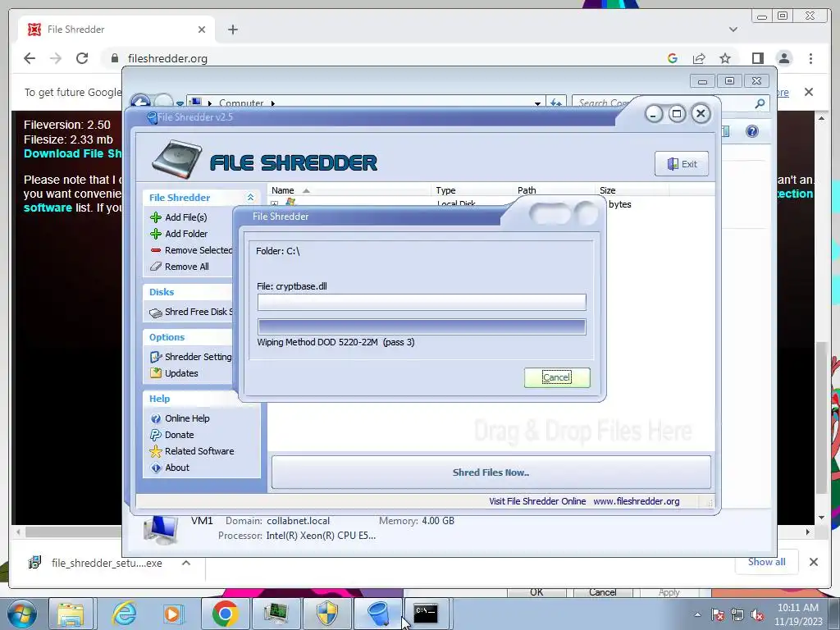Open Add File(s) green plus option
Screen dimensions: 840x630
click(156, 217)
